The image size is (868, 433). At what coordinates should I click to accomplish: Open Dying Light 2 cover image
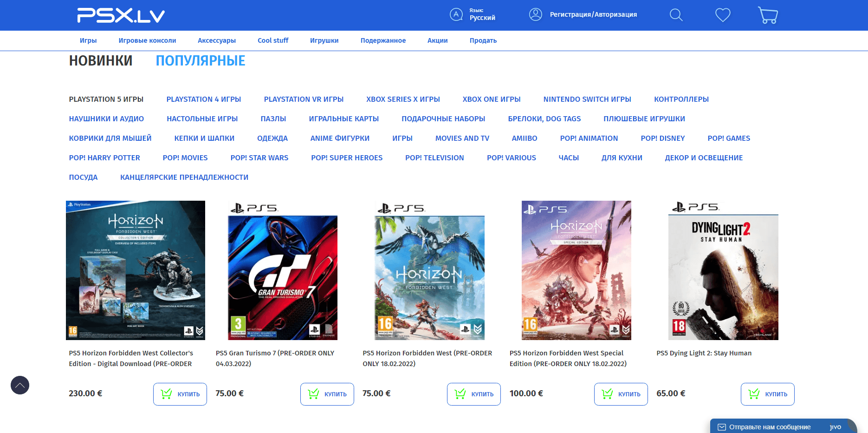[723, 270]
